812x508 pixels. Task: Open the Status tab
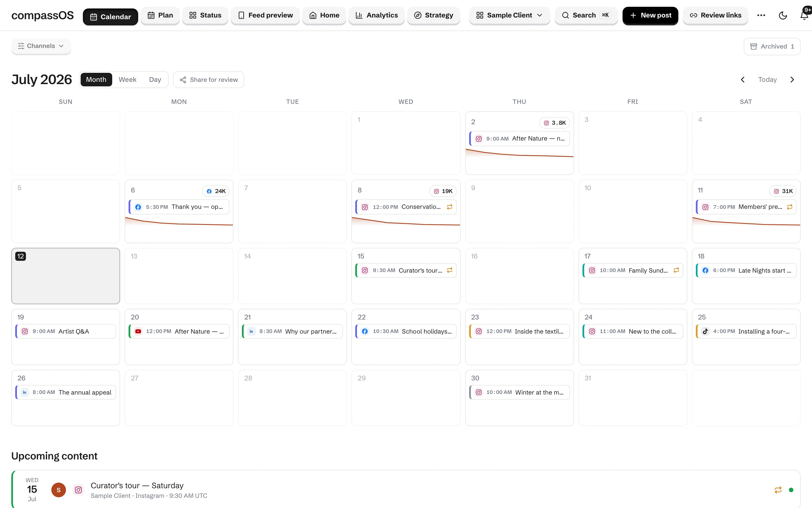point(205,16)
